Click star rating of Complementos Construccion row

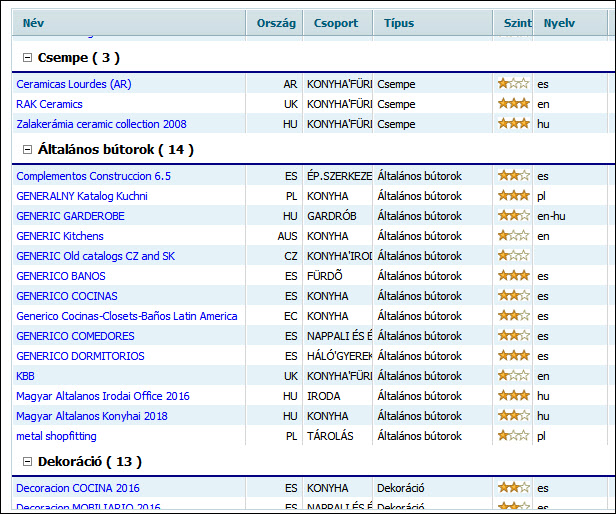click(x=513, y=176)
